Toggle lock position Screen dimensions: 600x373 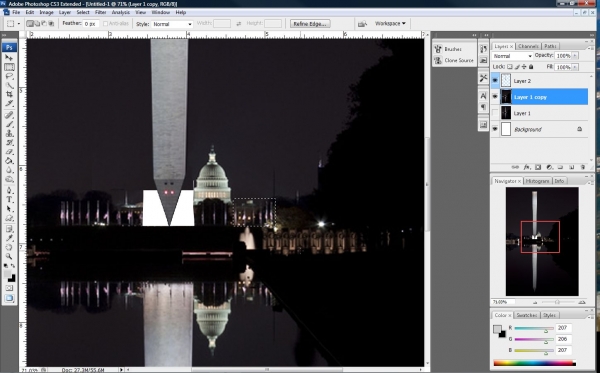click(x=524, y=67)
